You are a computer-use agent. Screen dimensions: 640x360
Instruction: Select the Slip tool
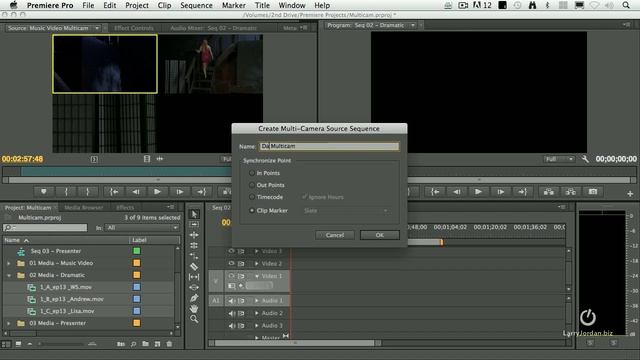[194, 277]
